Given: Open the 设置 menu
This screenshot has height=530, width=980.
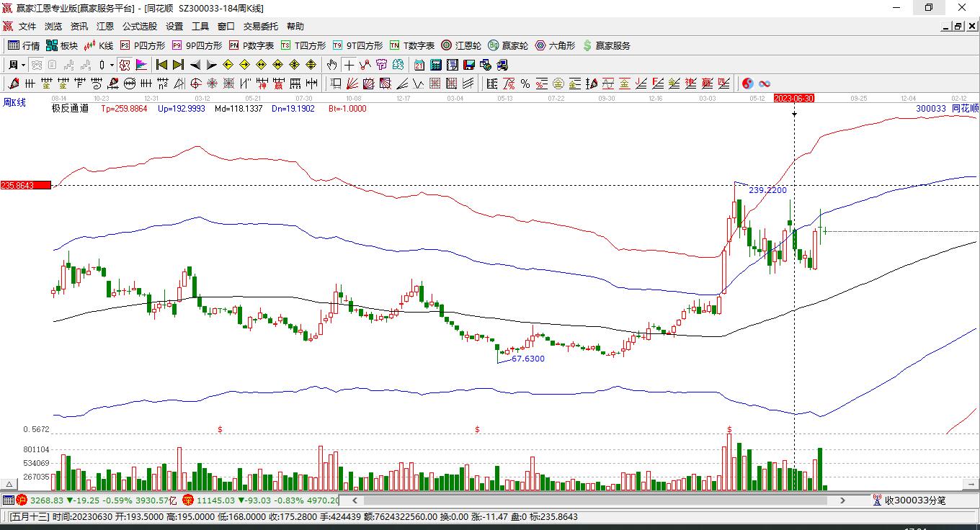Looking at the screenshot, I should click(174, 27).
